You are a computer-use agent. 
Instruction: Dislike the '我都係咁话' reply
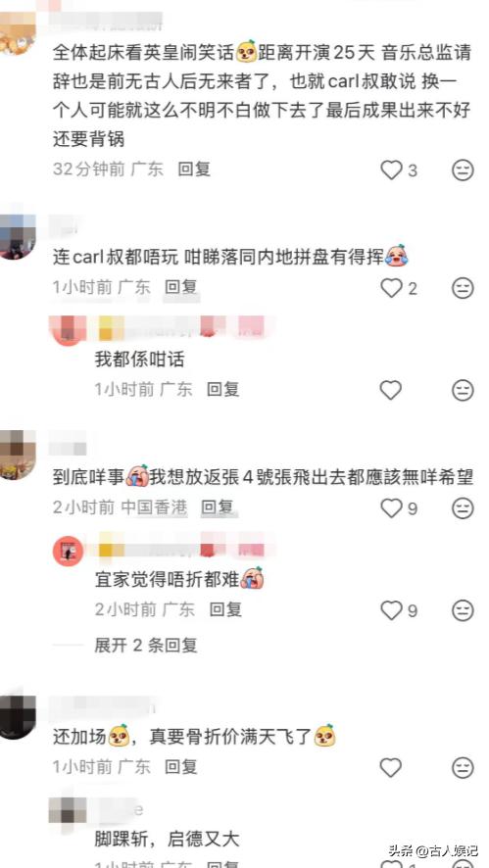click(463, 390)
